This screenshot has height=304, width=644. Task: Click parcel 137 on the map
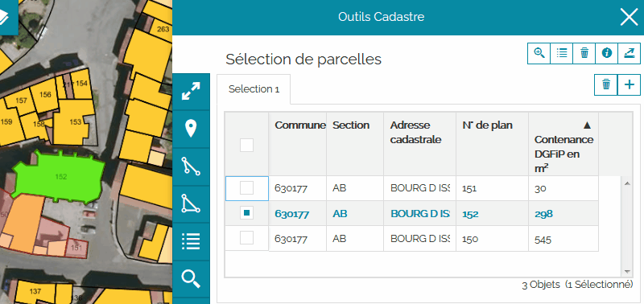point(35,291)
